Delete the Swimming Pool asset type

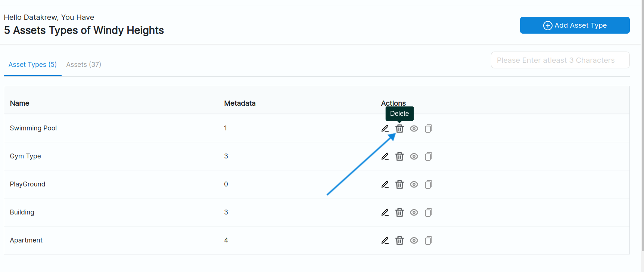point(399,129)
